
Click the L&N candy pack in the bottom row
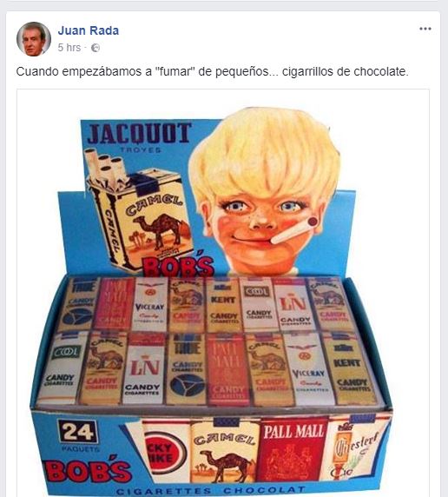pos(144,369)
